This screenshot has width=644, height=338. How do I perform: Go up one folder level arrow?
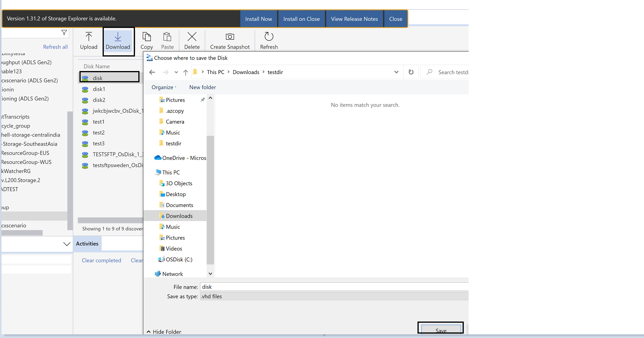pyautogui.click(x=186, y=72)
